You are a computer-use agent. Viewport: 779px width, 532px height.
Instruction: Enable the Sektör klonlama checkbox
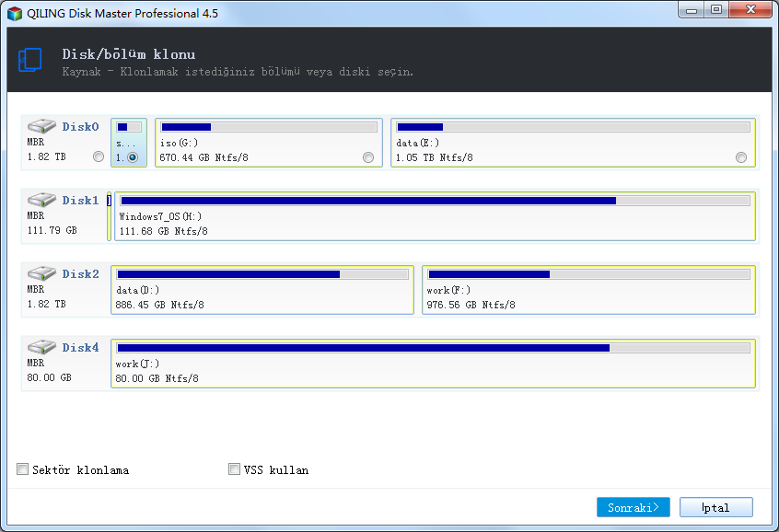click(x=22, y=468)
